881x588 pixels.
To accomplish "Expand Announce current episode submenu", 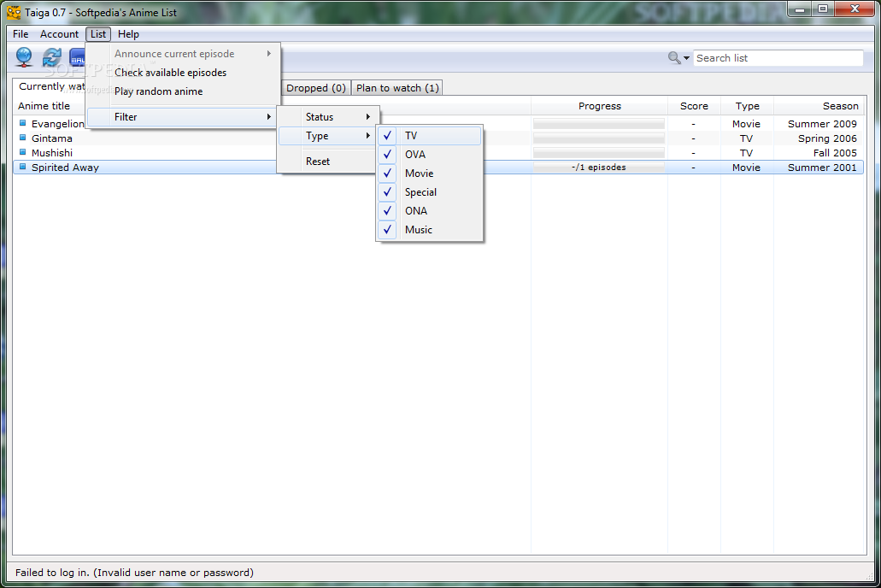I will pos(182,54).
